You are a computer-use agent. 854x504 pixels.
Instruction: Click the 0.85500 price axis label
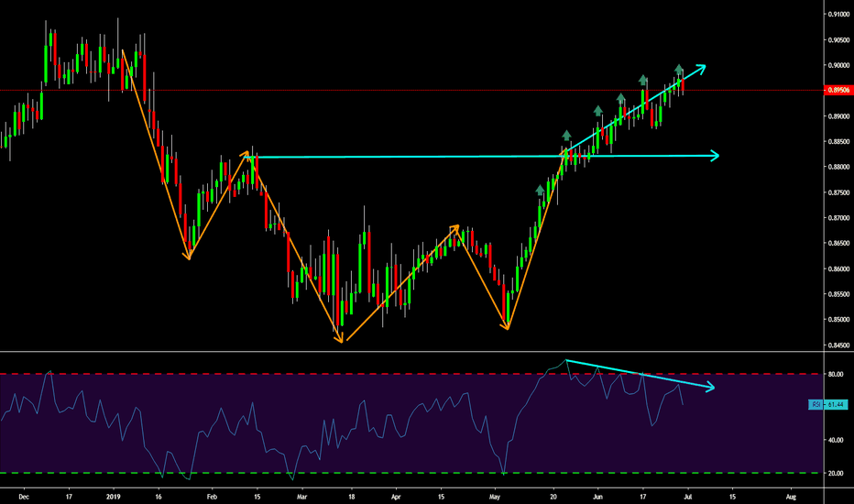(x=838, y=294)
